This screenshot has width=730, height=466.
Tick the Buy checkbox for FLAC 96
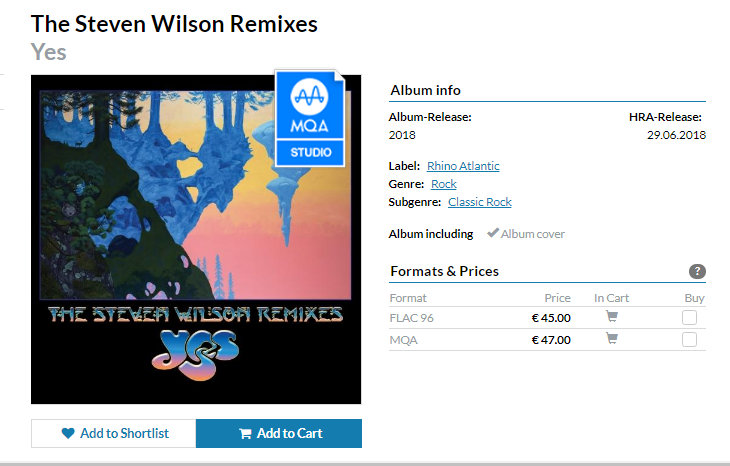point(689,317)
